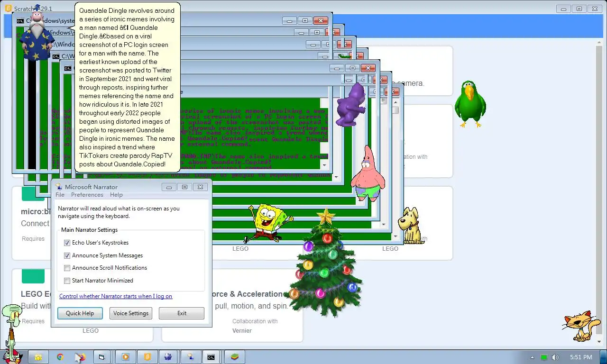Minimize the Microsoft Narrator window

169,187
